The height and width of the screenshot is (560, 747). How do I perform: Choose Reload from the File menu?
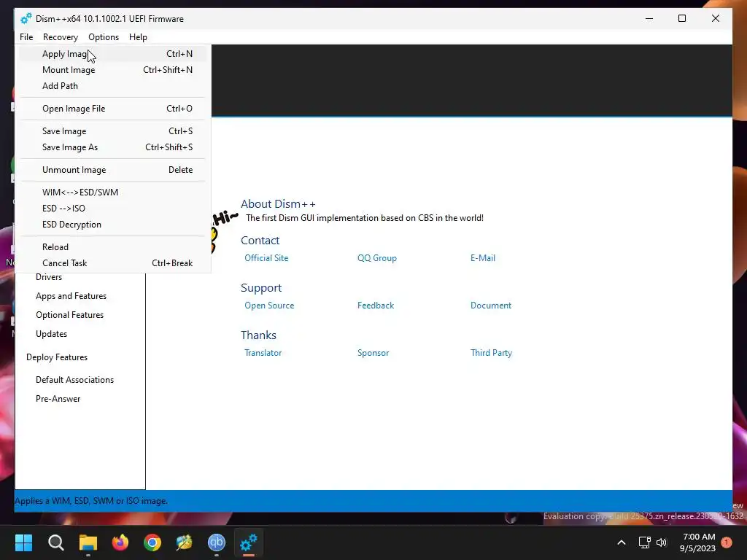[113, 247]
